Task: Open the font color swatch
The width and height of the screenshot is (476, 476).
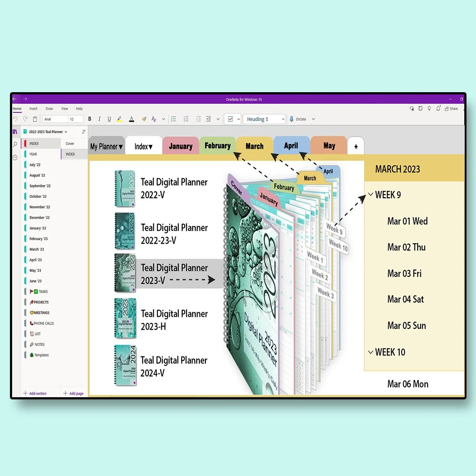Action: (132, 119)
